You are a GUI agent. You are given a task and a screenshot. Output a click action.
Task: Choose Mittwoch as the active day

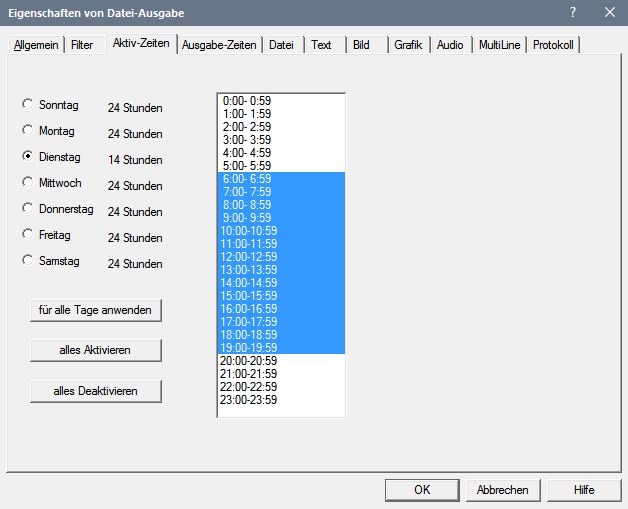(x=28, y=182)
